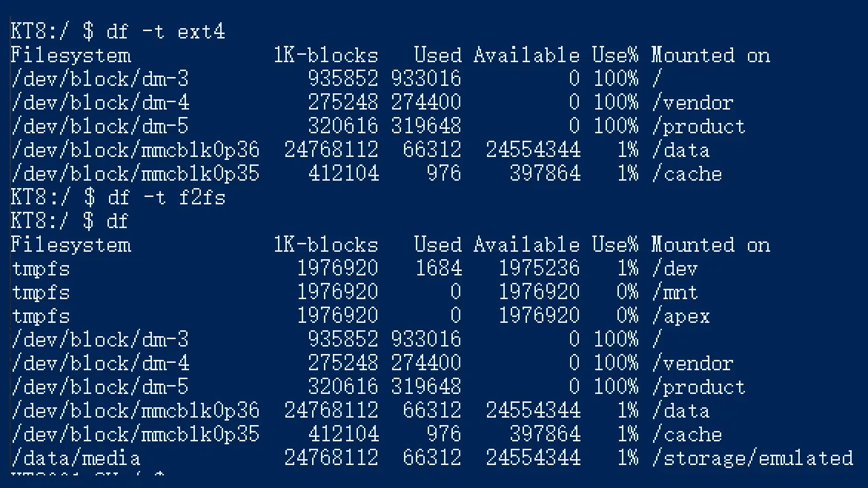This screenshot has height=488, width=868.
Task: Click the tmpfs entry in the /apex row
Action: 41,316
